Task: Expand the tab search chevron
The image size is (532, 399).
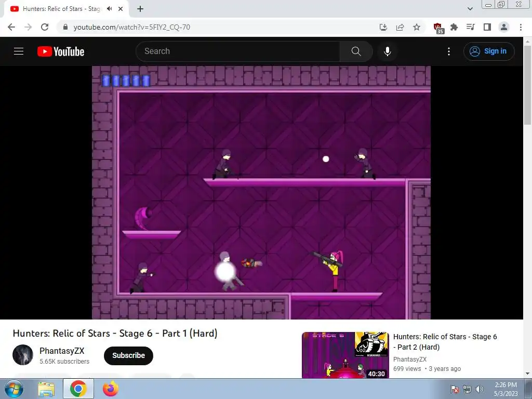Action: click(470, 9)
